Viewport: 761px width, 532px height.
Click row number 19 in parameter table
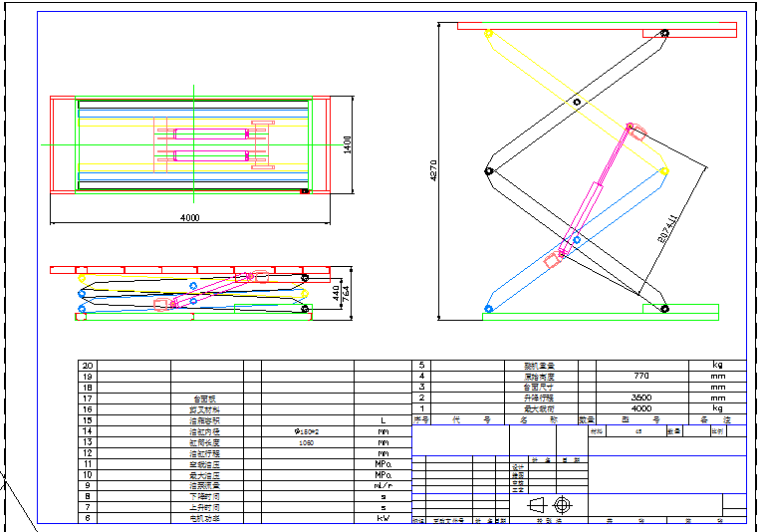pyautogui.click(x=88, y=377)
